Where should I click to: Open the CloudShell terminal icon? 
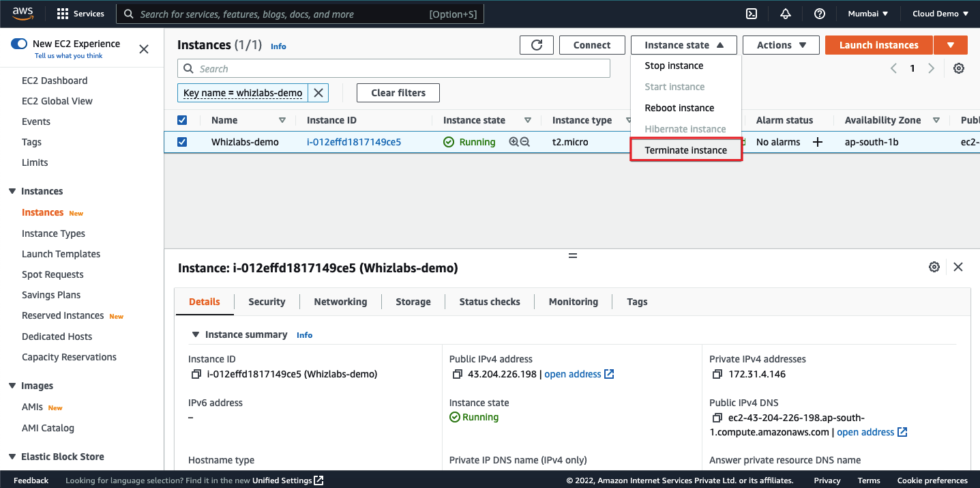[x=752, y=14]
